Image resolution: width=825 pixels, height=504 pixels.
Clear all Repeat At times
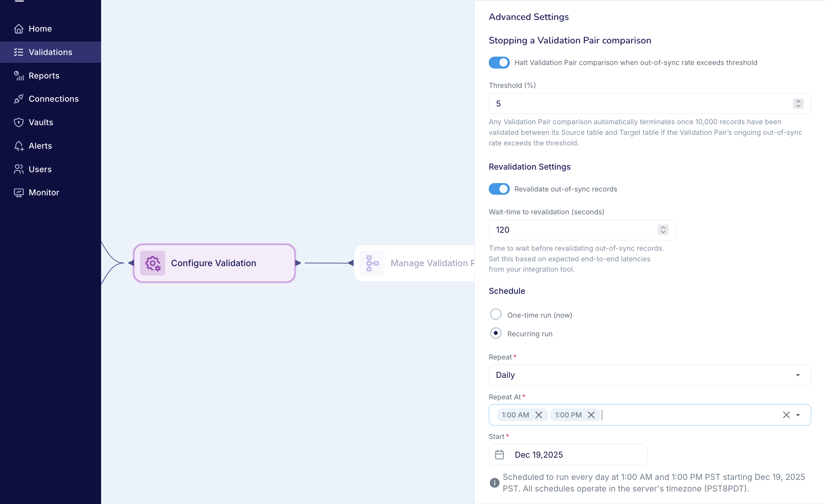click(786, 415)
